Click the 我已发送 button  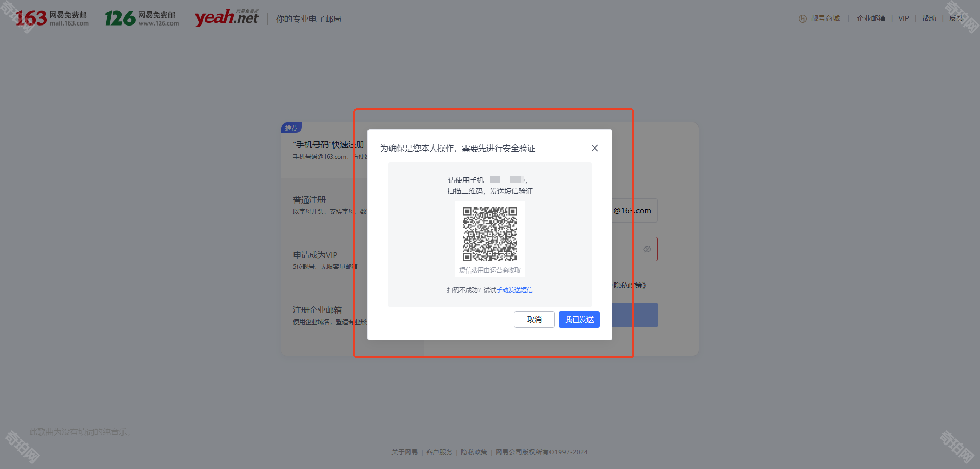click(x=579, y=319)
